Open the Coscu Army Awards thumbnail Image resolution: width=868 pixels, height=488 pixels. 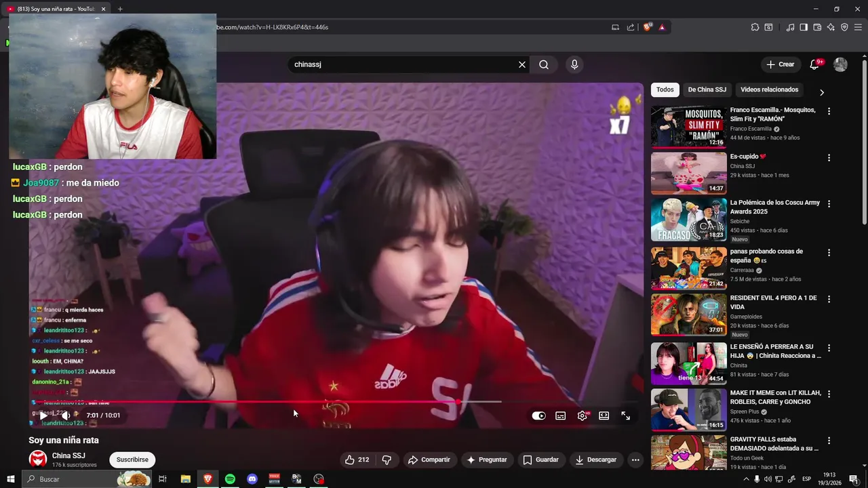click(x=688, y=220)
